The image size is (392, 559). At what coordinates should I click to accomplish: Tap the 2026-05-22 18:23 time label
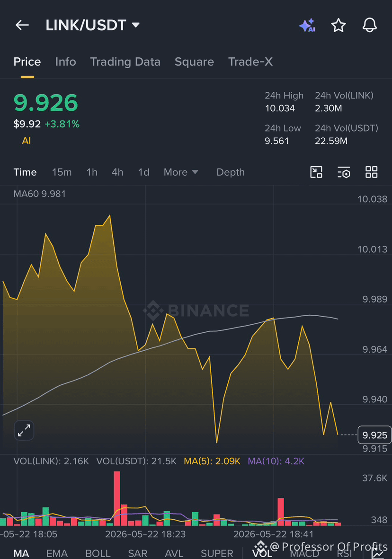pyautogui.click(x=145, y=534)
